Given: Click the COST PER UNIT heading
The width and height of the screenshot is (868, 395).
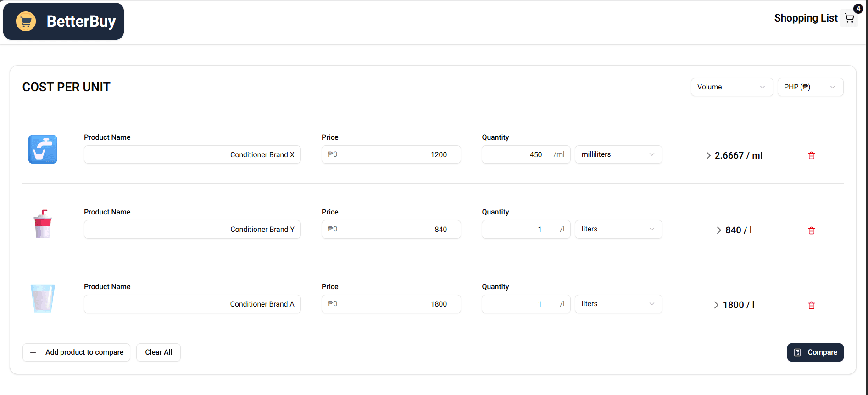Looking at the screenshot, I should coord(67,87).
